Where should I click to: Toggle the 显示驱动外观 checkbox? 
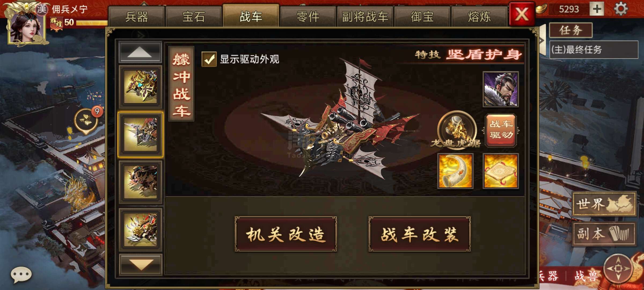click(209, 59)
